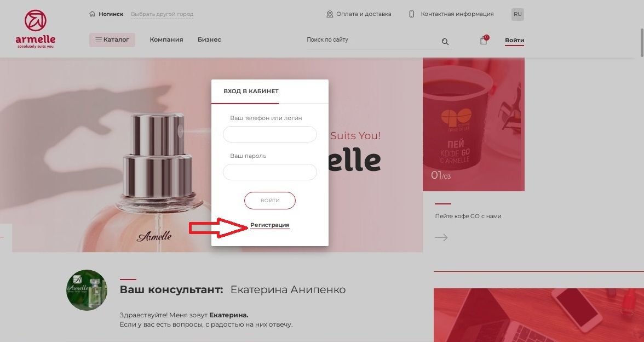Open the shopping cart icon
This screenshot has height=342, width=644.
[484, 40]
